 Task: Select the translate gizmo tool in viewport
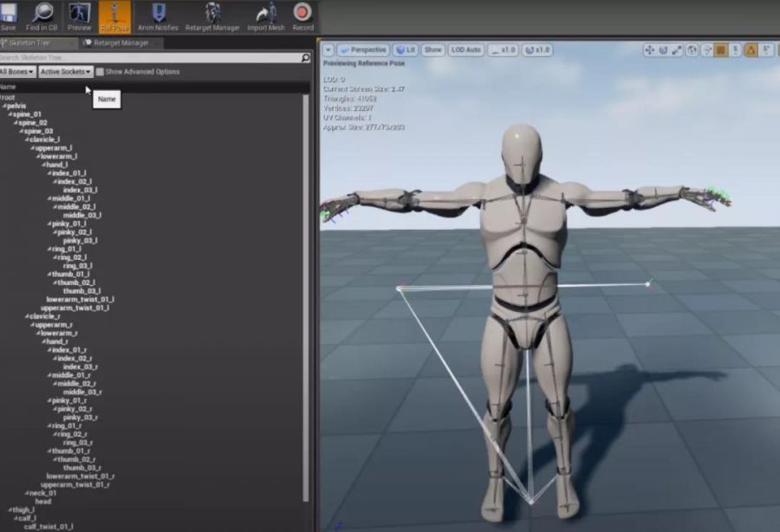tap(649, 50)
